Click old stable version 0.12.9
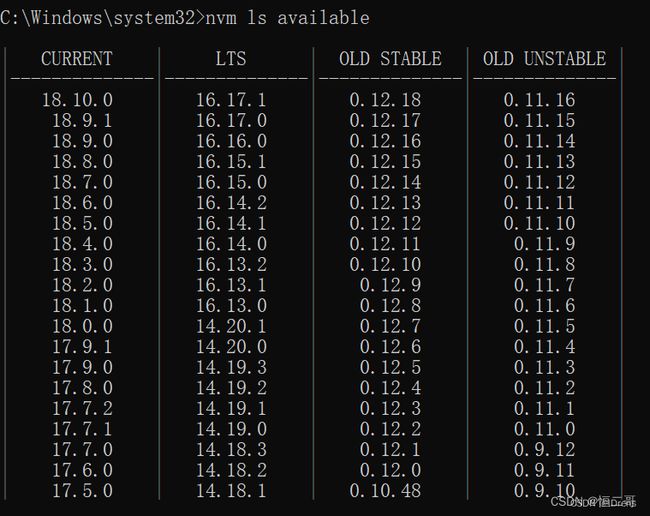This screenshot has width=650, height=516. tap(390, 285)
